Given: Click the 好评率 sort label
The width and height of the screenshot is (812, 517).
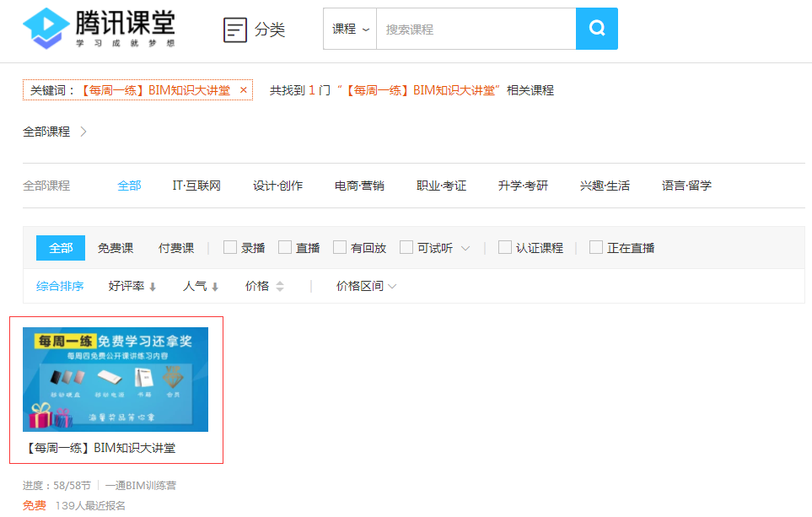Looking at the screenshot, I should [126, 286].
